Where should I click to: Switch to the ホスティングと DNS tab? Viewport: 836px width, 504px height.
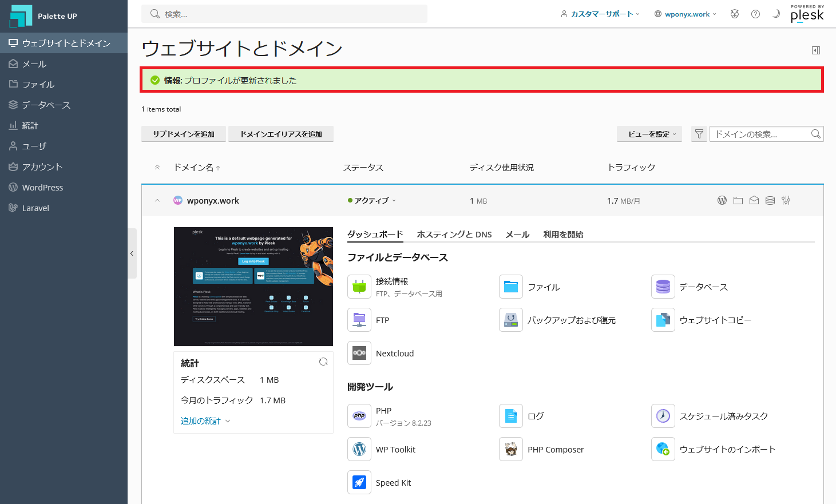click(x=454, y=234)
